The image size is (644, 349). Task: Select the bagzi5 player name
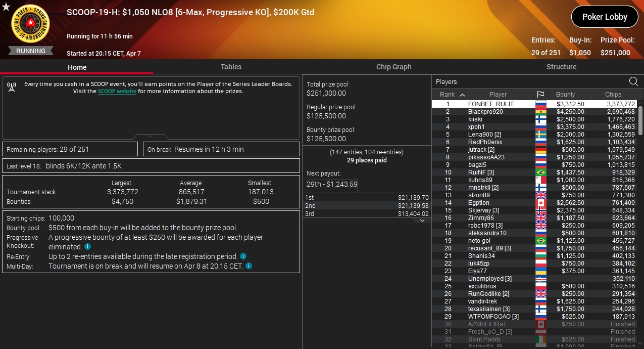477,165
